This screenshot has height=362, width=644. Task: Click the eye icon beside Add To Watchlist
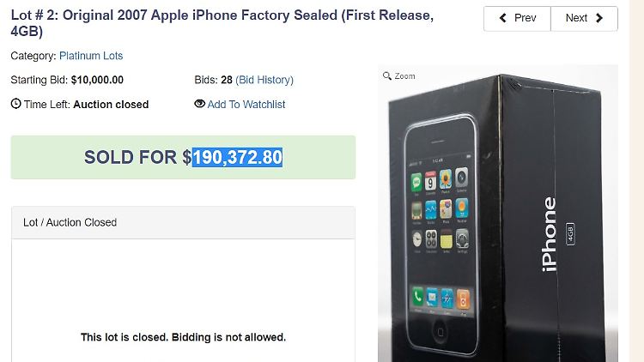200,105
